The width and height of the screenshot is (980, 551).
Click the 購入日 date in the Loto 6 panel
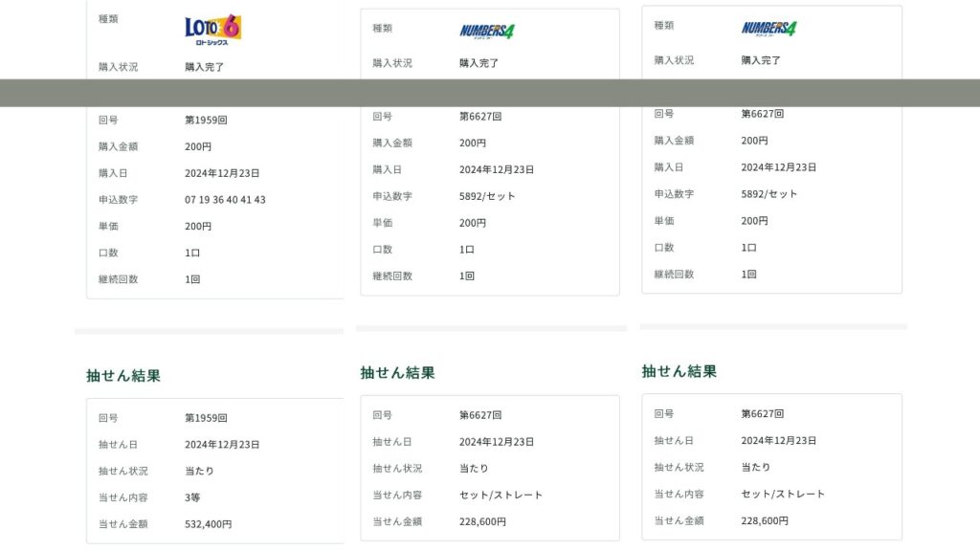point(222,173)
